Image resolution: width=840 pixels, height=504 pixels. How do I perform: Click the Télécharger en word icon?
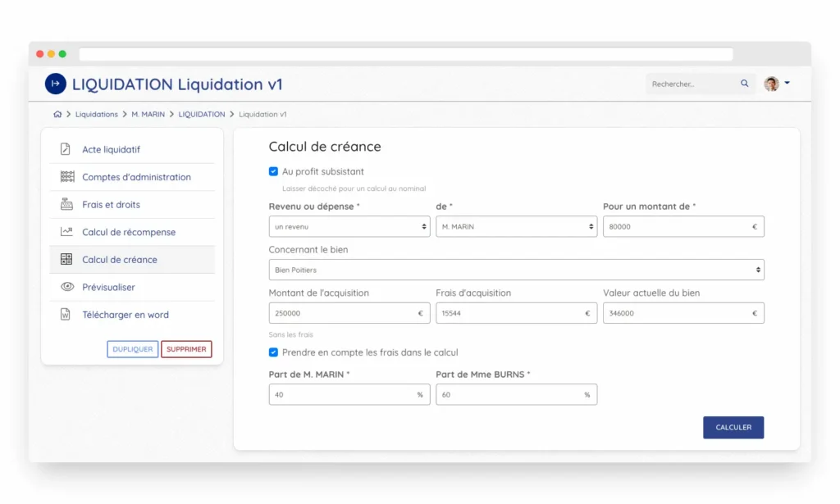tap(66, 315)
